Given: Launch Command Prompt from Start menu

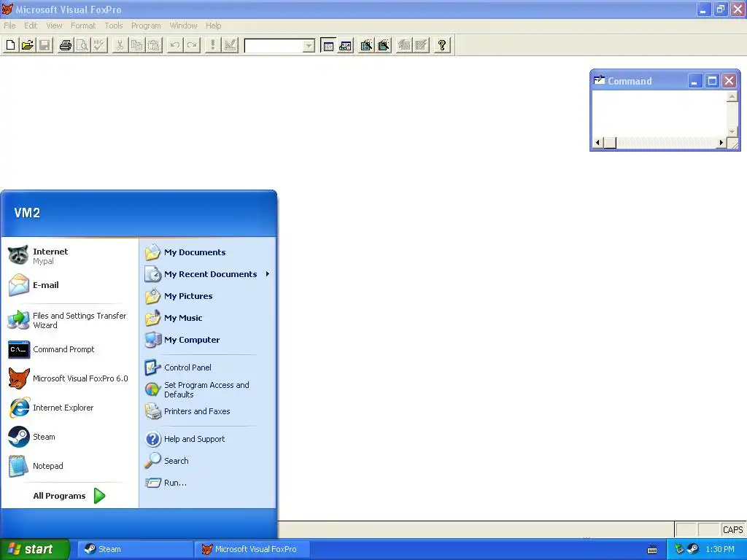Looking at the screenshot, I should [69, 349].
